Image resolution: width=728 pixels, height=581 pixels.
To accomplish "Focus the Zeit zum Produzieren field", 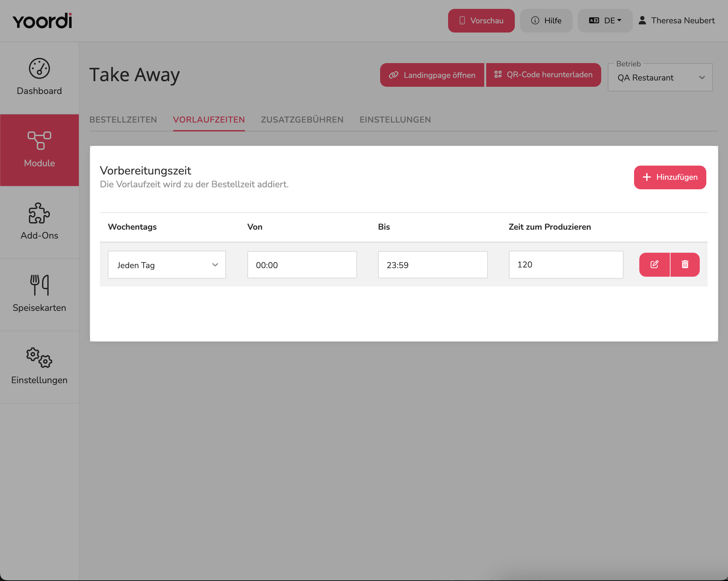I will 566,265.
